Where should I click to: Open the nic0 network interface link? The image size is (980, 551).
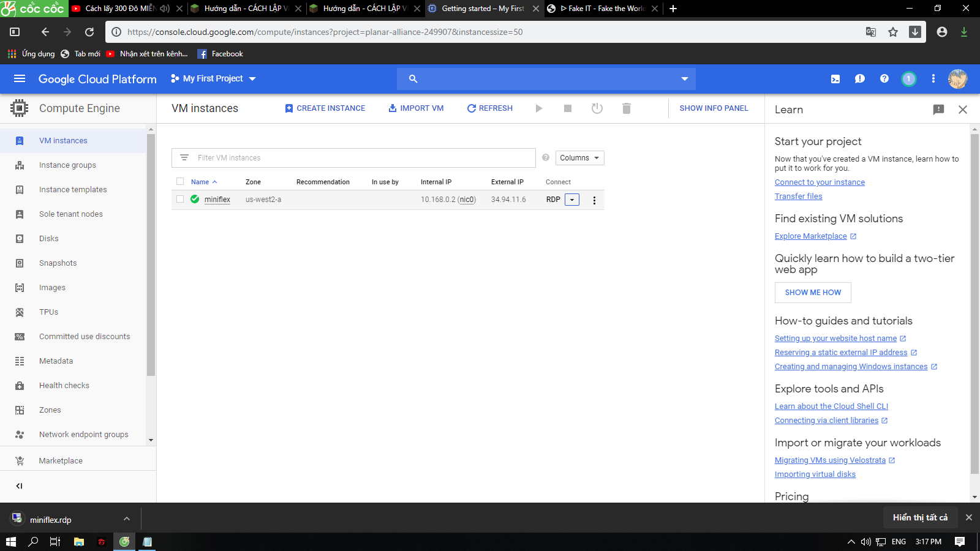467,200
